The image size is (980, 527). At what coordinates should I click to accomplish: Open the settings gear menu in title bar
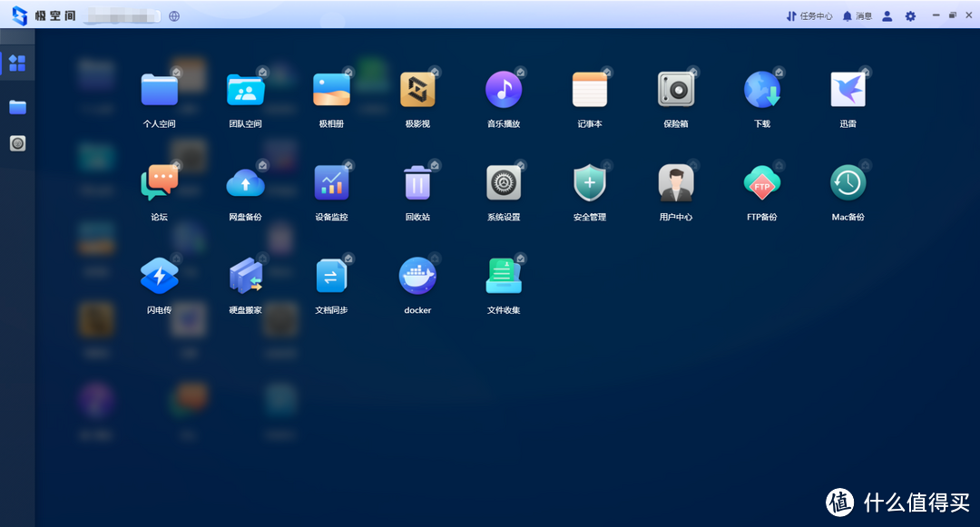(x=910, y=15)
